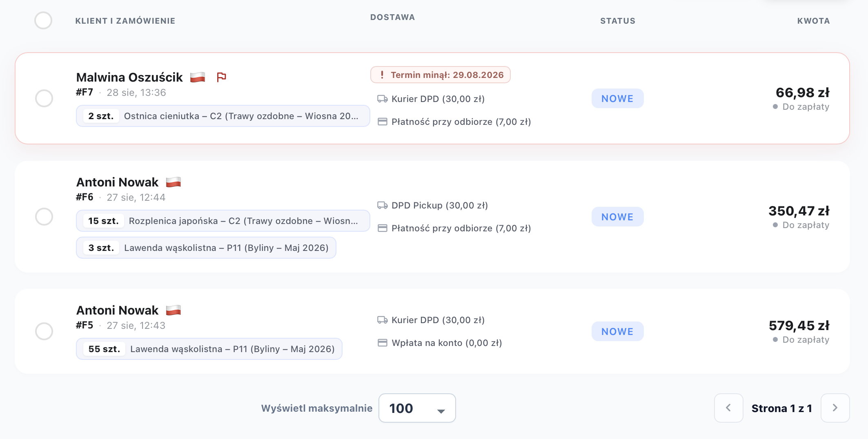
Task: Click the Kwota column header
Action: tap(814, 21)
